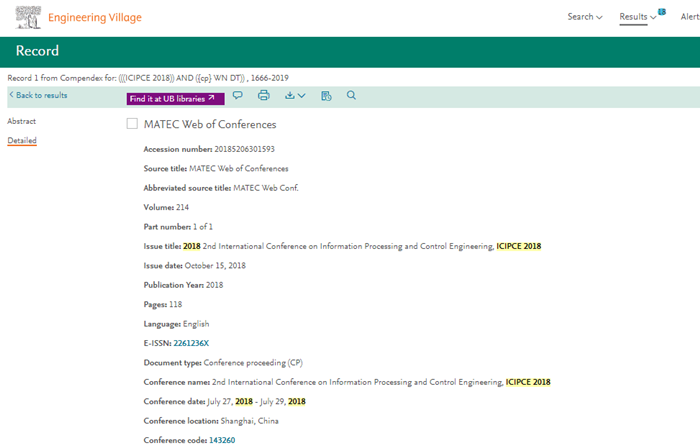Click the highlighted ICIPCE 2018 in conference name
Viewport: 700px width, 445px height.
coord(528,382)
